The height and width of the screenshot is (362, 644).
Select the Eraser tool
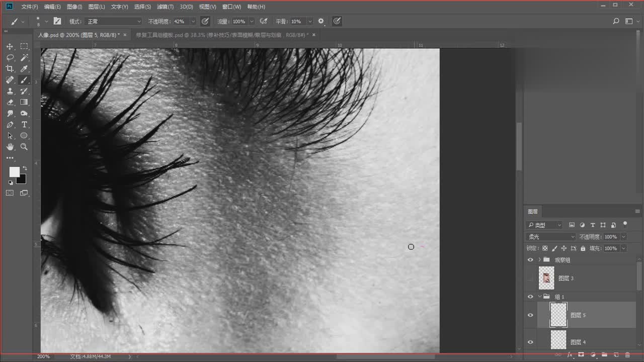[10, 102]
